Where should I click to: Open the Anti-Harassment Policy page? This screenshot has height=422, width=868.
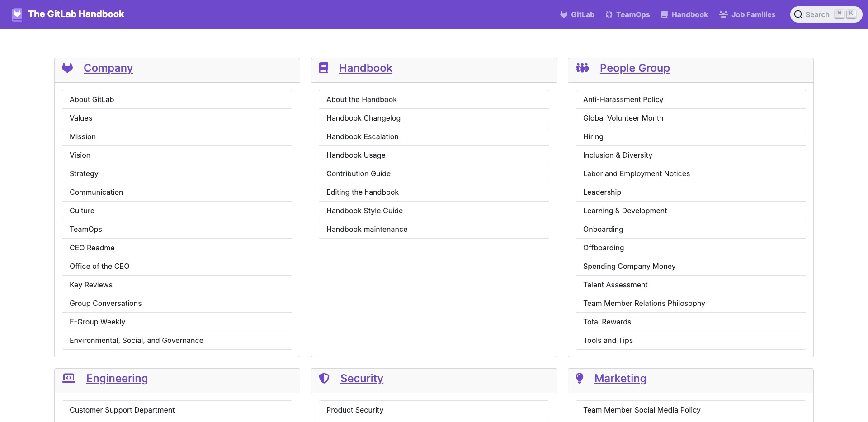pos(623,99)
